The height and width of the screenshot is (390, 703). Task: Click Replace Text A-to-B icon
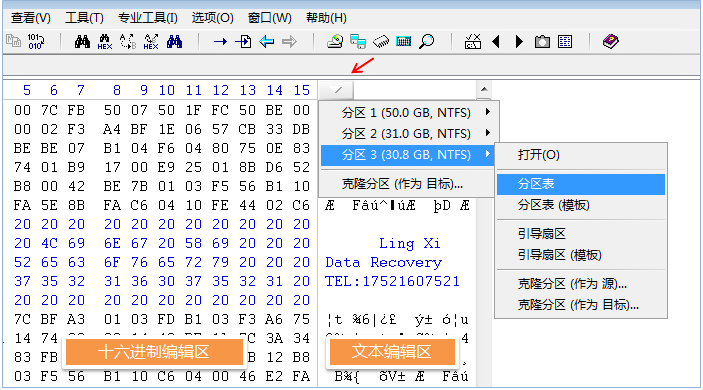coord(128,42)
